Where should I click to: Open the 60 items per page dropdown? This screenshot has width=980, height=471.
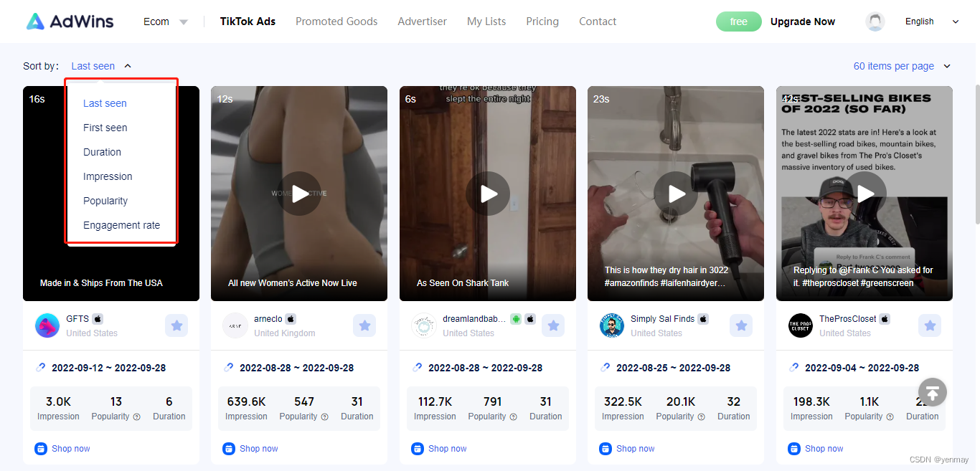pyautogui.click(x=902, y=66)
